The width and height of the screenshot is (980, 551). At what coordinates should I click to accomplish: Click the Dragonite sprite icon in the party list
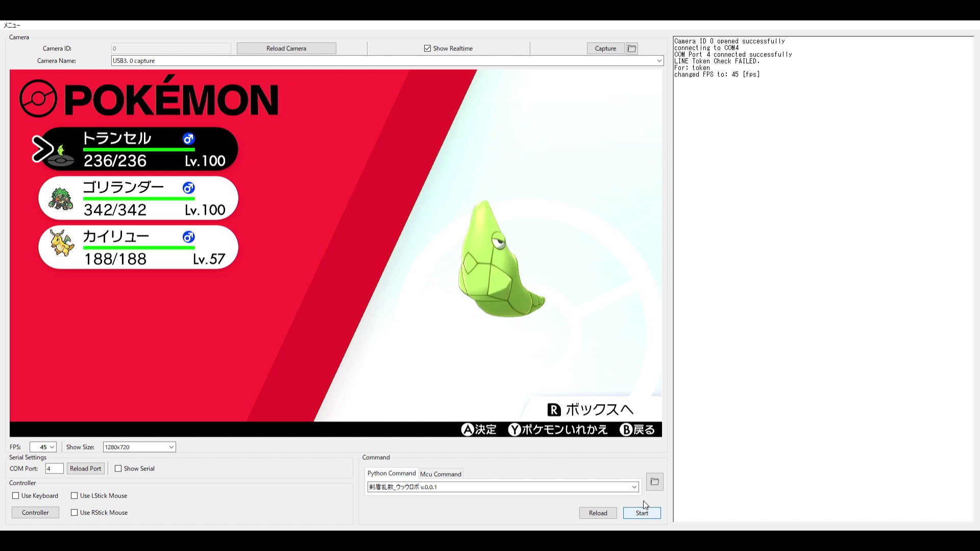62,242
